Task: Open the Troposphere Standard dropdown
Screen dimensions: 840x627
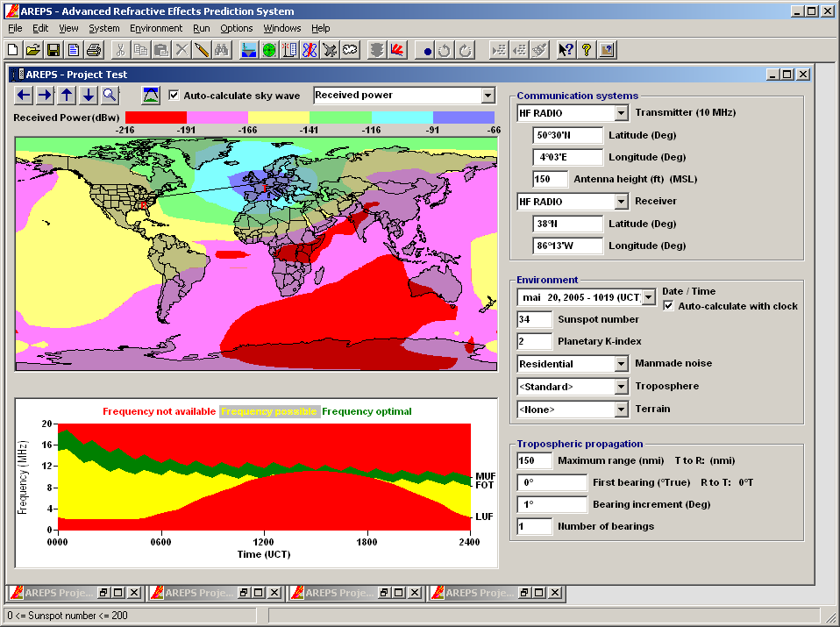Action: [x=621, y=387]
